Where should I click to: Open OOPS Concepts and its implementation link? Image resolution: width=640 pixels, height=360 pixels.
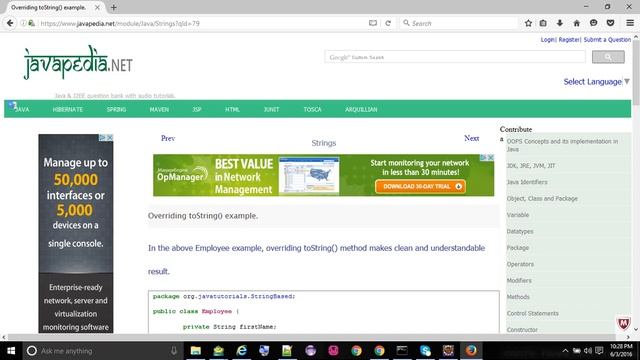click(562, 145)
